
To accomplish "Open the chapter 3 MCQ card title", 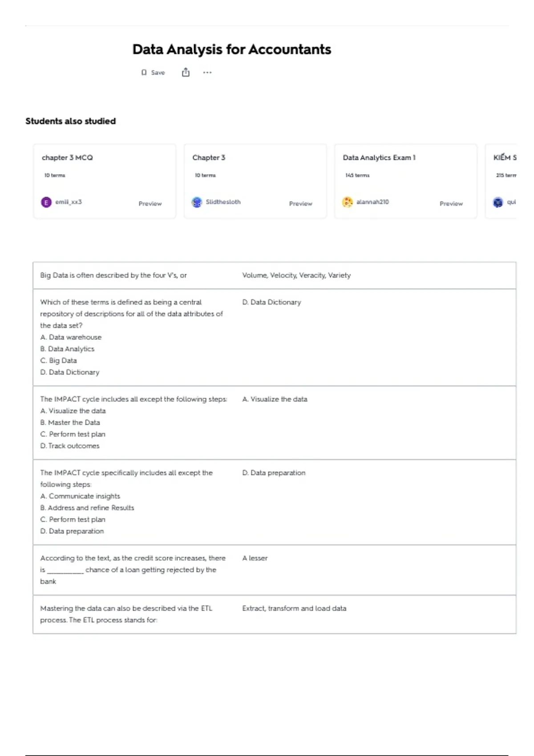I will 67,157.
